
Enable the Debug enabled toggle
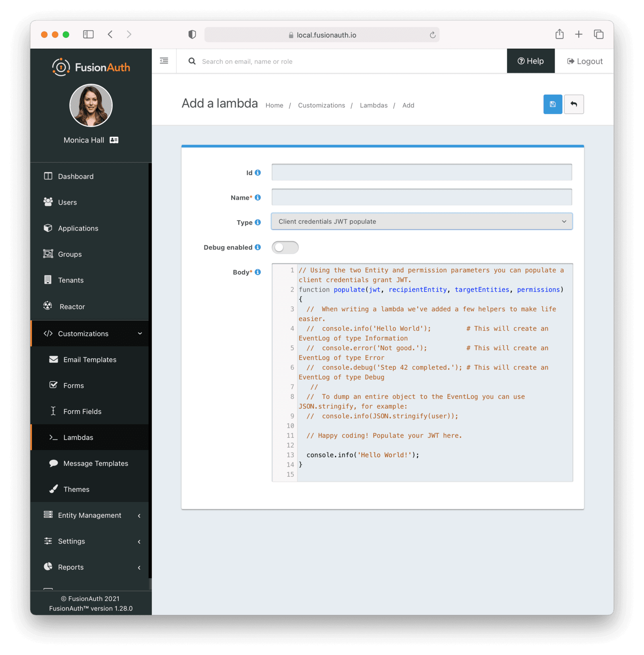(x=285, y=247)
